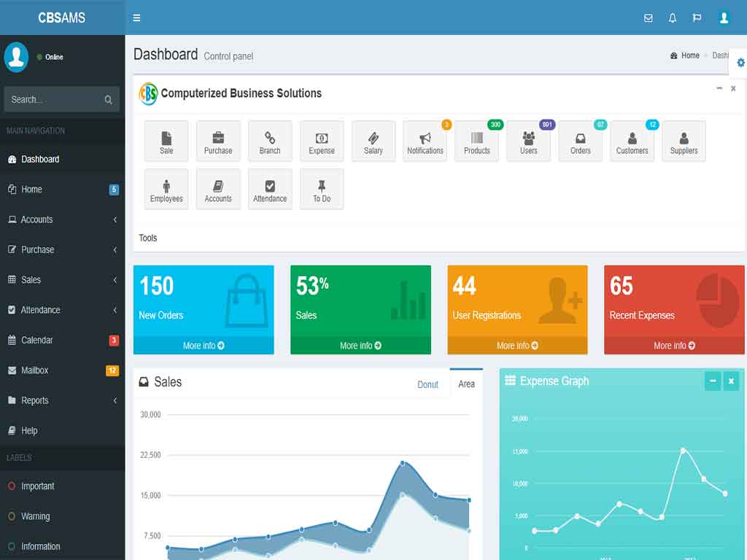Open the Attendance checkmark tile
This screenshot has width=747, height=560.
coord(270,190)
